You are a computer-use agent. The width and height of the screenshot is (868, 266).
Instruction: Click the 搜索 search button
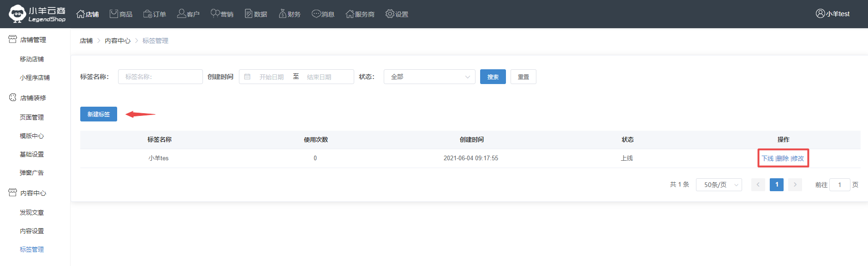pyautogui.click(x=493, y=77)
